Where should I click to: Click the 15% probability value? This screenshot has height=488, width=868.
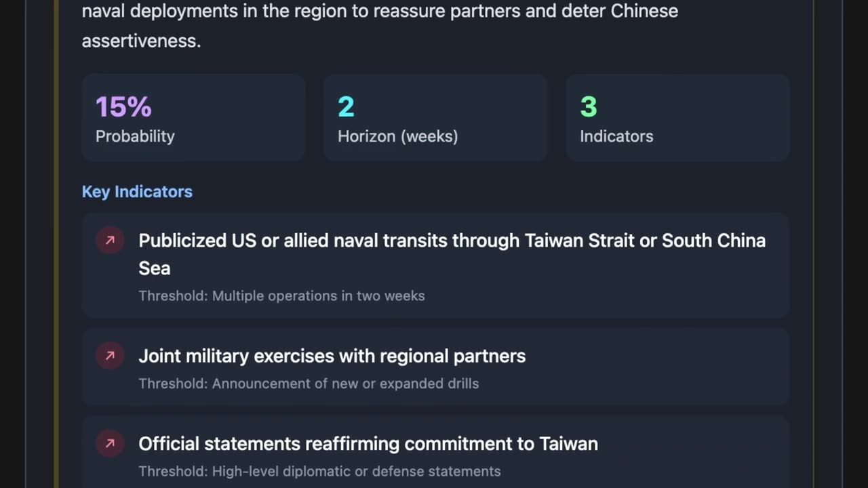point(123,106)
